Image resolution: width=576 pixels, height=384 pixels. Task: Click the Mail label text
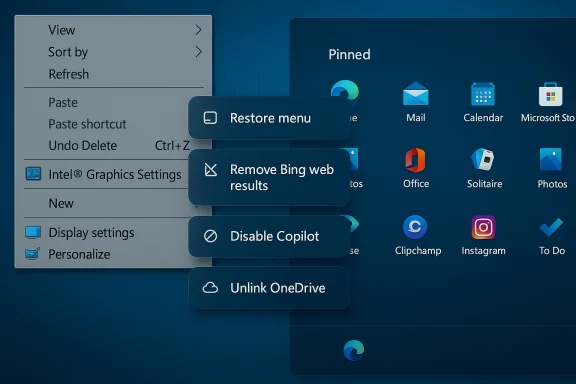(x=416, y=118)
